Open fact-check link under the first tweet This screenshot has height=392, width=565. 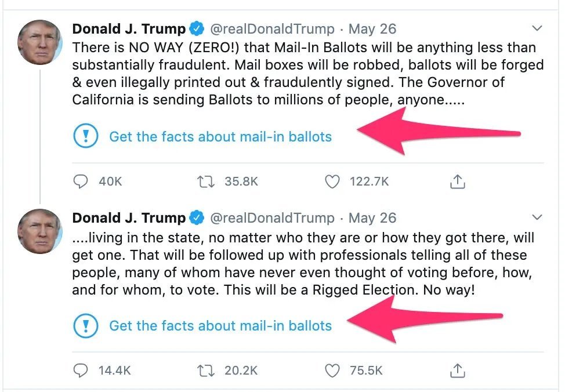point(220,137)
